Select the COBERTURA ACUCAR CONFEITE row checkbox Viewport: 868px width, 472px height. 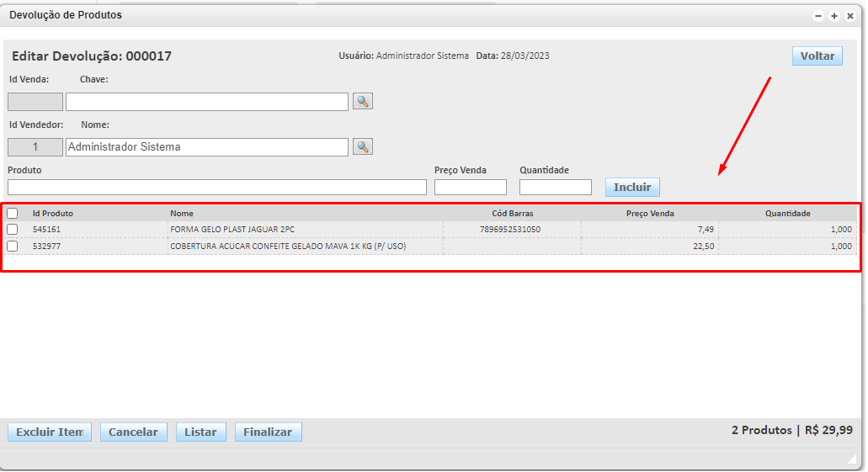[13, 246]
